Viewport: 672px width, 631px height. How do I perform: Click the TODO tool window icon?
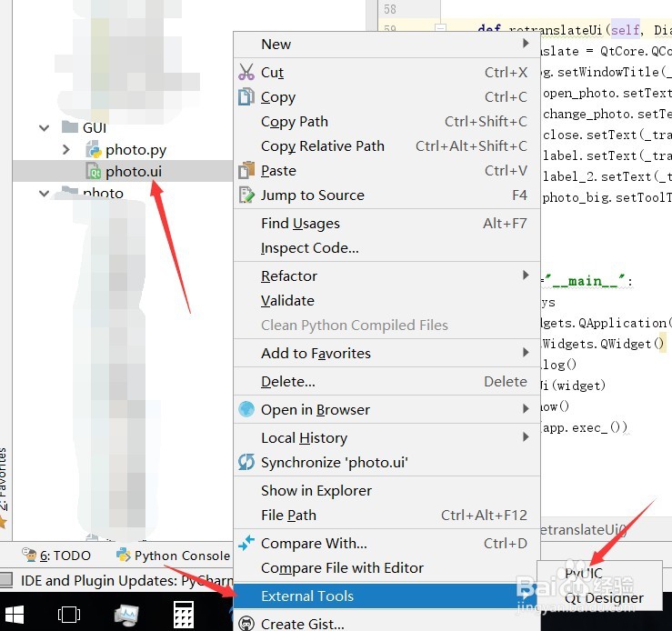tap(29, 555)
